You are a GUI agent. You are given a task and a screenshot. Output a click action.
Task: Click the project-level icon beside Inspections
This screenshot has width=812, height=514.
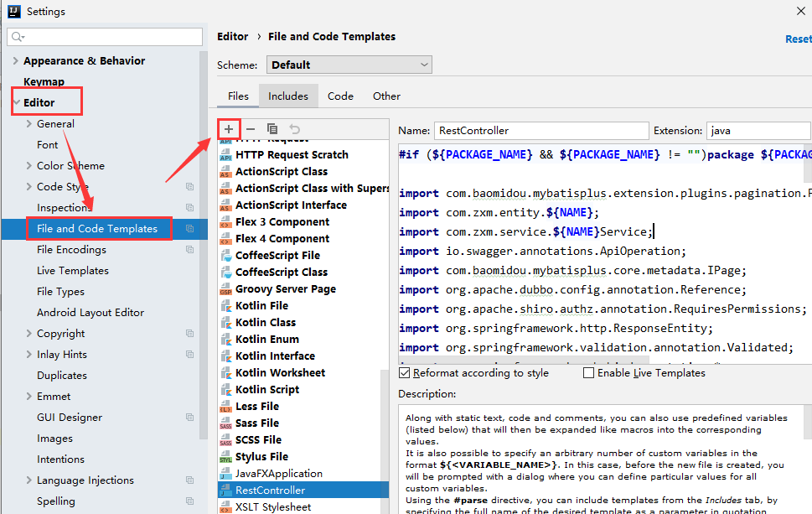[189, 207]
